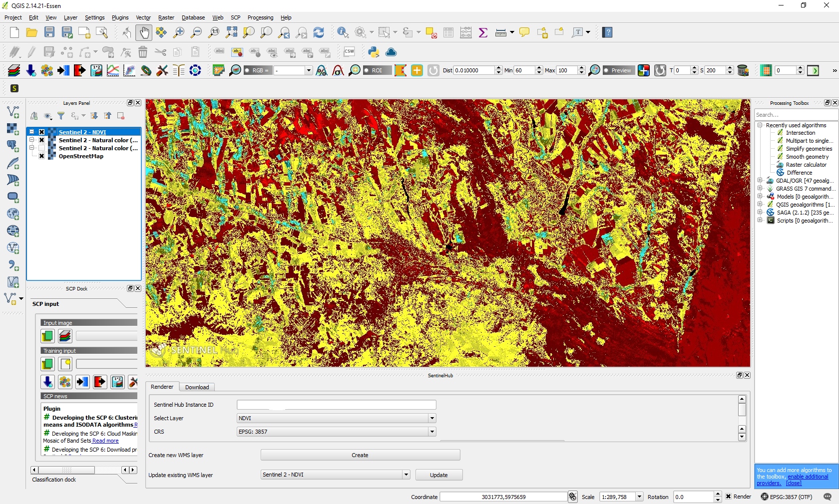Click enable additional providers link
Image resolution: width=839 pixels, height=504 pixels.
808,477
